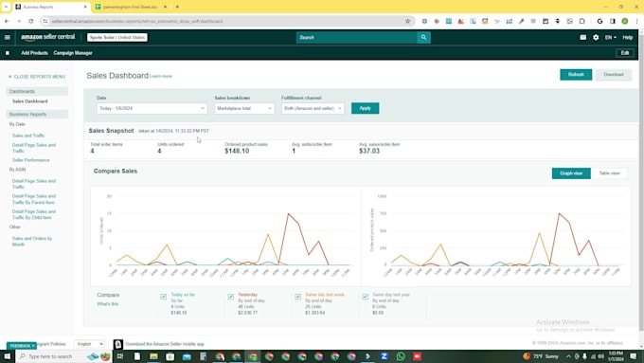The height and width of the screenshot is (363, 644).
Task: Open the Chrome extensions puzzle icon
Action: [581, 21]
